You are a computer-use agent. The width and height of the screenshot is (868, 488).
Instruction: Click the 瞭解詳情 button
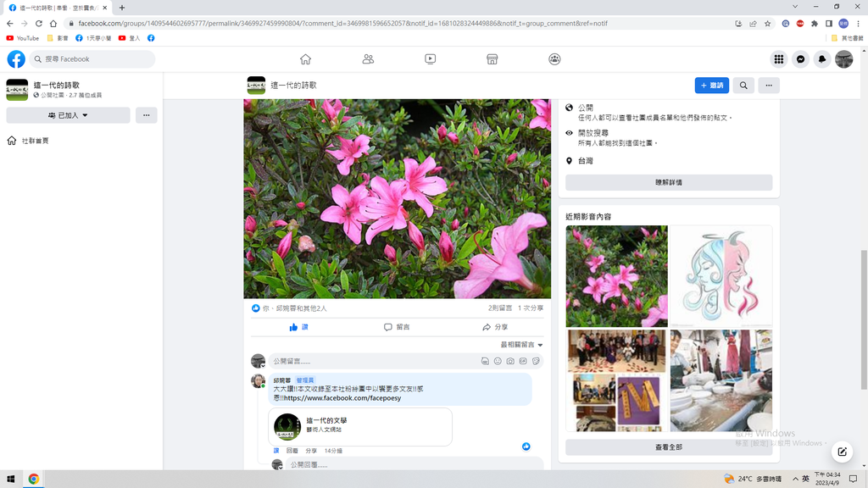[x=668, y=182]
